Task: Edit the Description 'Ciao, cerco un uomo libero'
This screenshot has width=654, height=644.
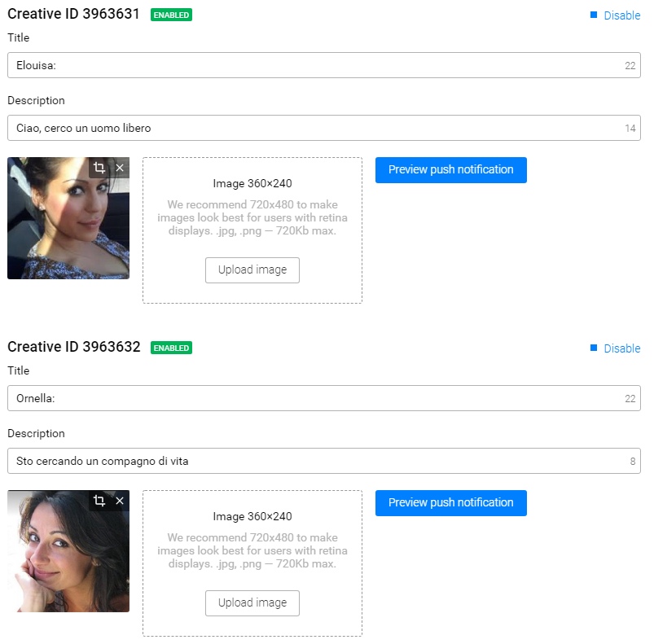Action: point(324,128)
